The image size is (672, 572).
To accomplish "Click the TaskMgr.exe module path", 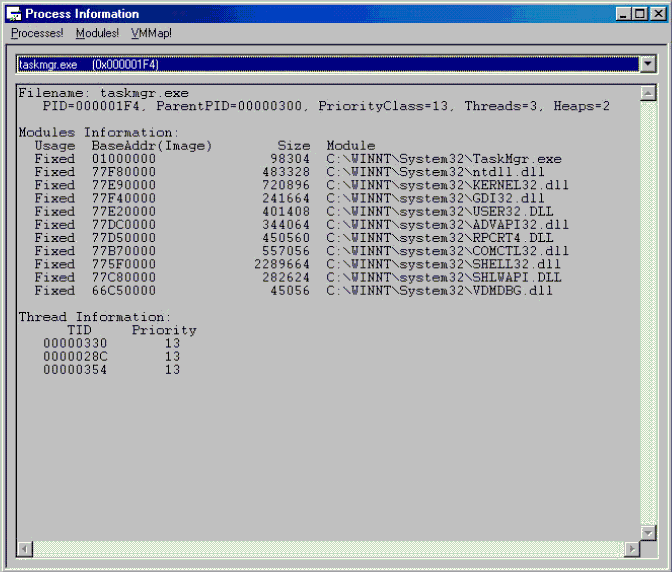I will (x=444, y=159).
